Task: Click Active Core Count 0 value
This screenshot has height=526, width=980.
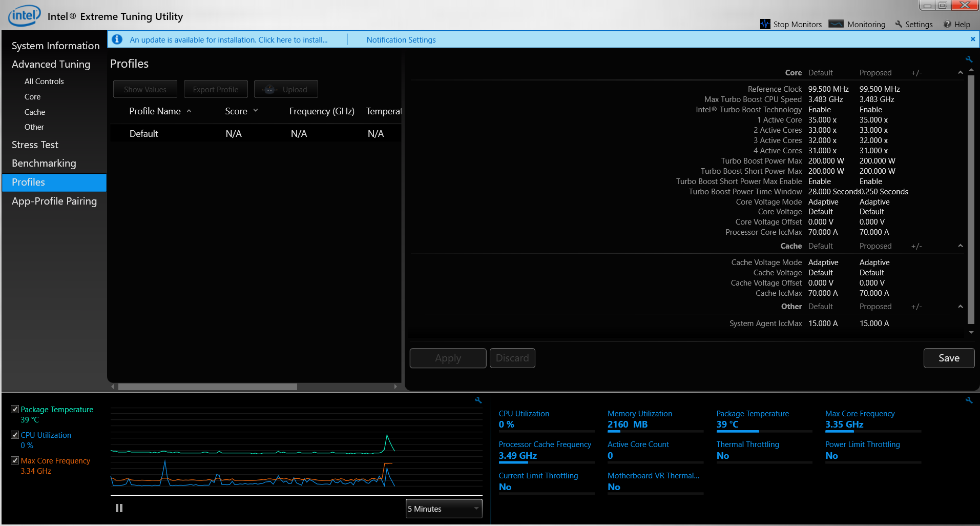Action: coord(610,456)
